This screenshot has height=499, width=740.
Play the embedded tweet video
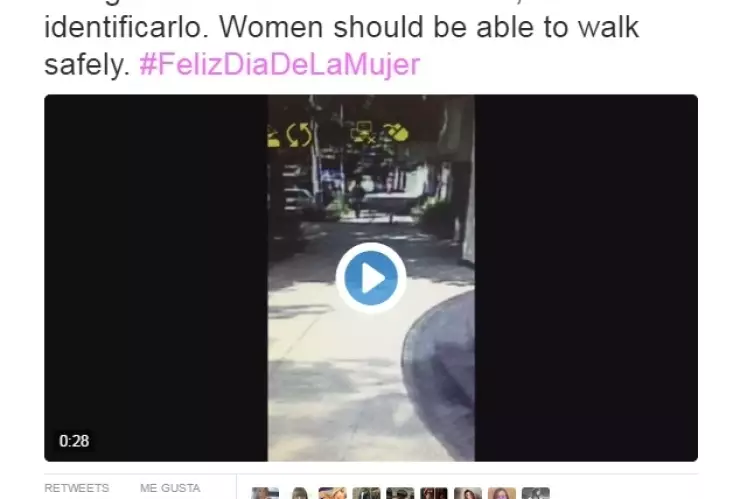pos(371,278)
